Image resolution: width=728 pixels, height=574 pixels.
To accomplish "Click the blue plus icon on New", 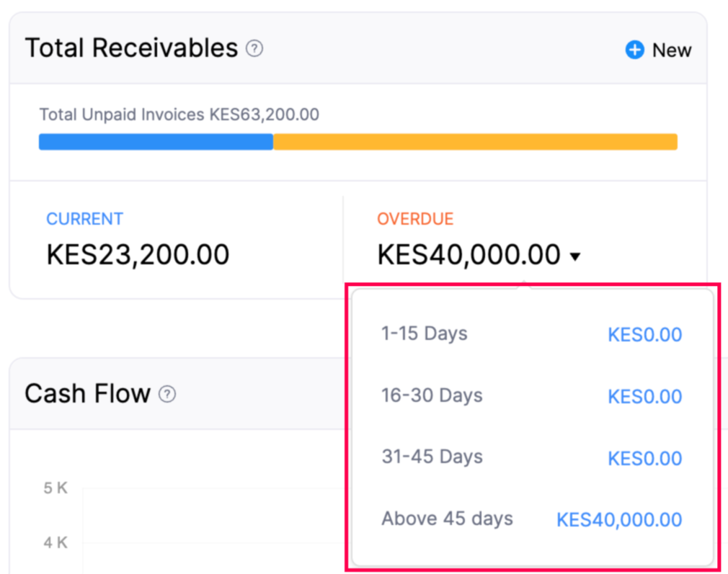I will [634, 50].
